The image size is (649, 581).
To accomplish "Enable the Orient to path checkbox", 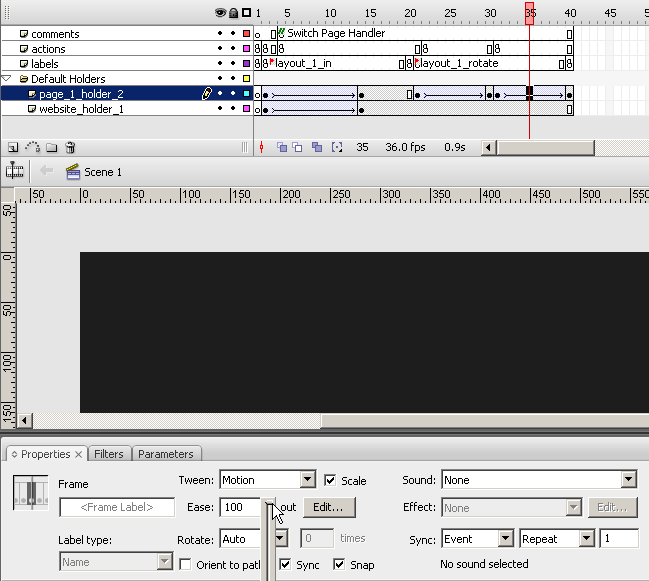I will (x=185, y=565).
